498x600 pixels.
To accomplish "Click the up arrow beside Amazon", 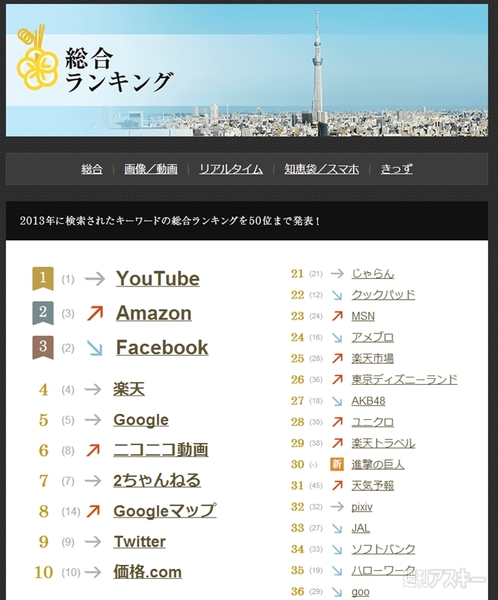I will (95, 313).
